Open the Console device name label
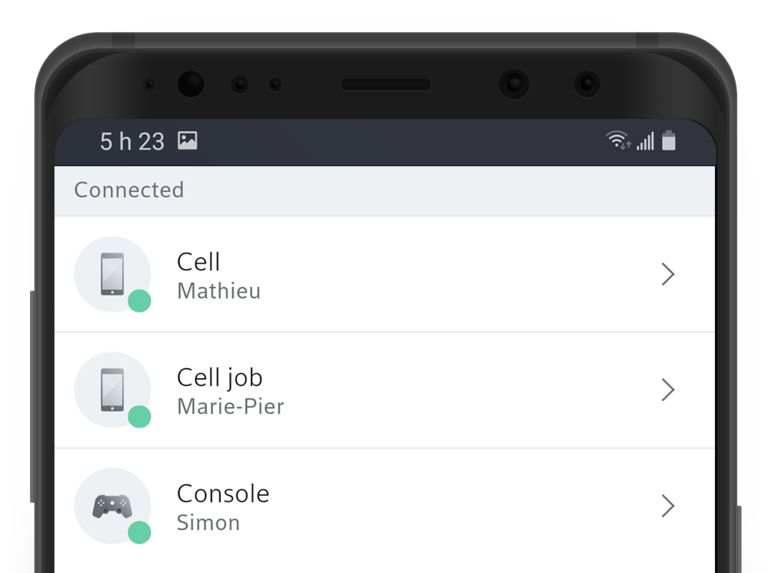 (223, 494)
